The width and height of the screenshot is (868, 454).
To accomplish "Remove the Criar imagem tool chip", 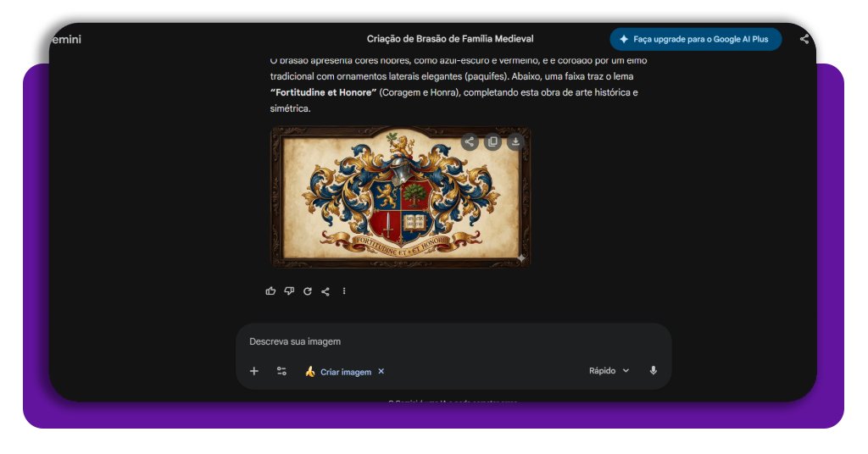I will pyautogui.click(x=381, y=371).
